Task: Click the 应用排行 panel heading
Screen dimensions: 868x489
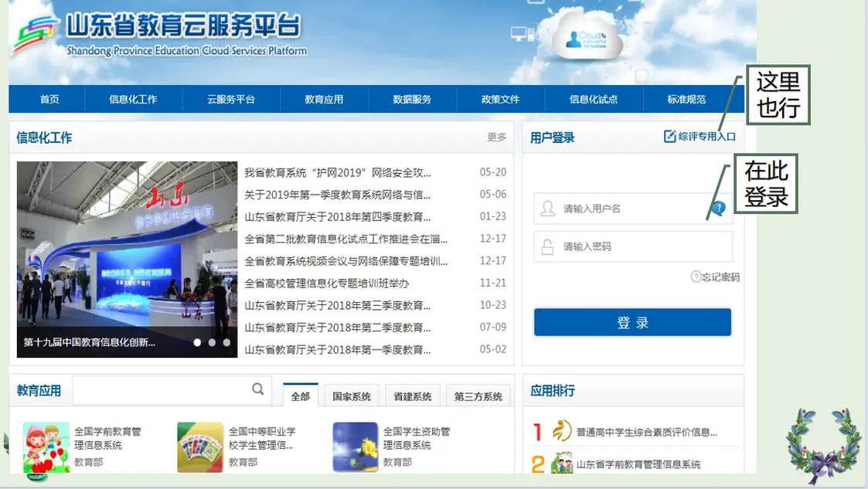Action: coord(552,391)
